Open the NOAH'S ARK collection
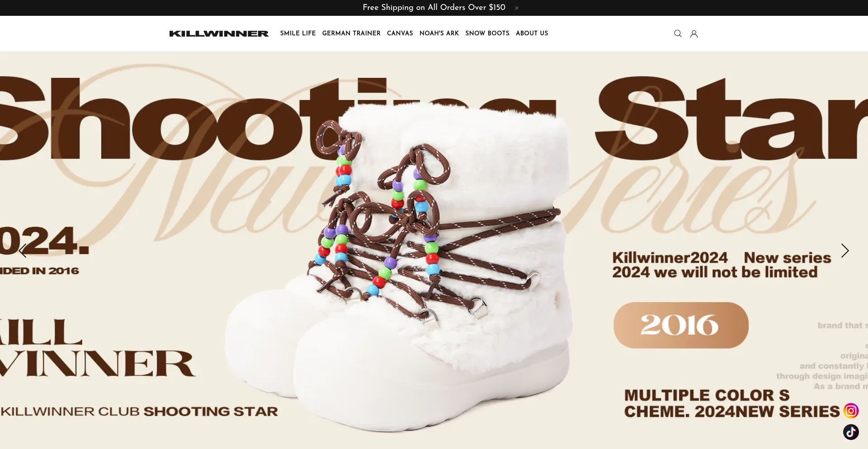 coord(439,33)
